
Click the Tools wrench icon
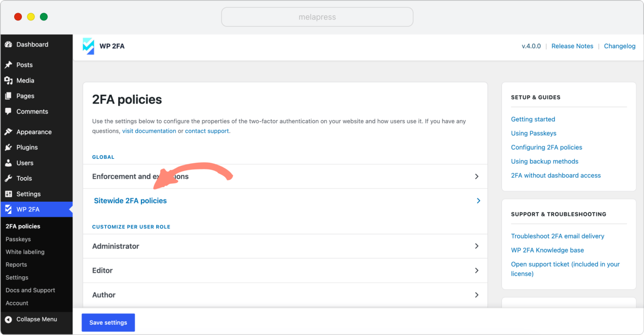point(8,178)
